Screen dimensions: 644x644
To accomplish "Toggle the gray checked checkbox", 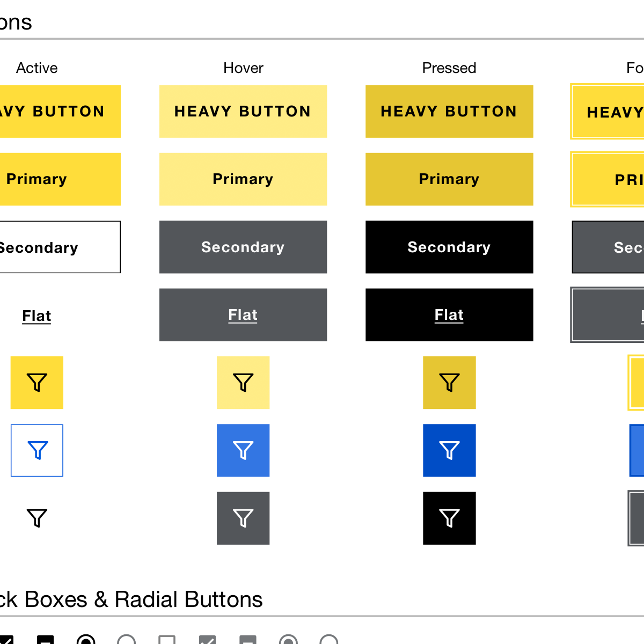I will [207, 640].
